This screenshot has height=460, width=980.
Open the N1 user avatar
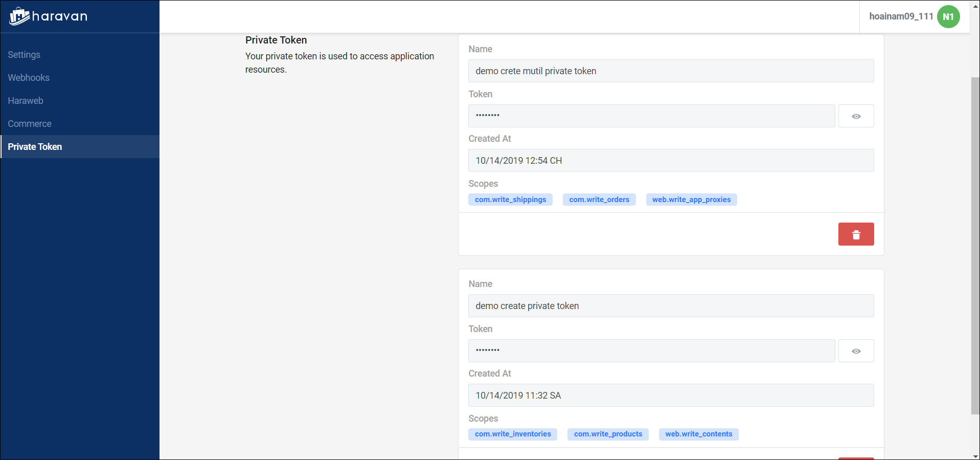coord(948,16)
